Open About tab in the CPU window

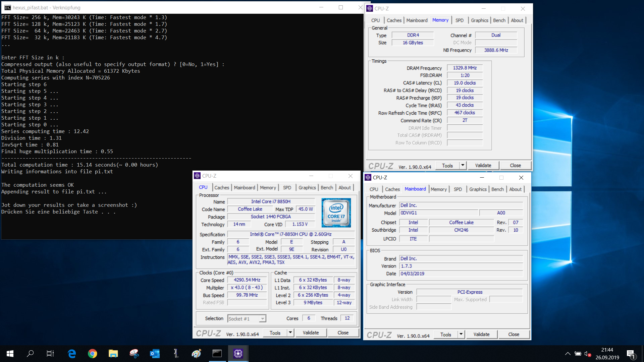click(345, 188)
